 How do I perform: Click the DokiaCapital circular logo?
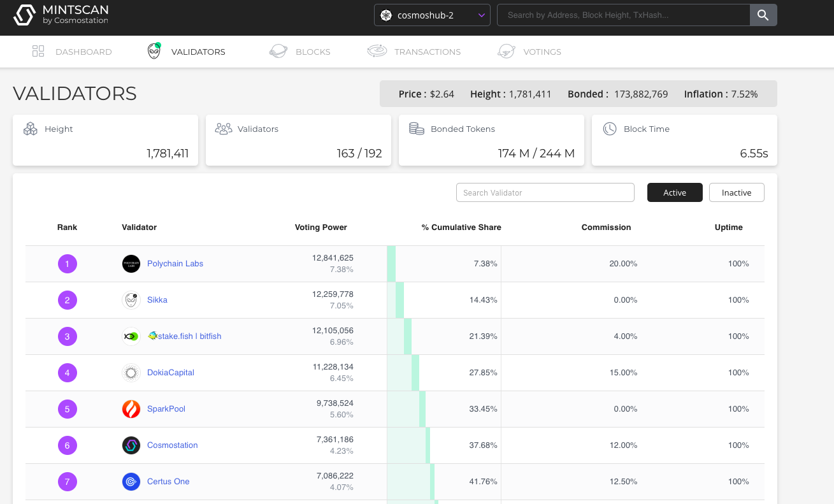point(131,373)
